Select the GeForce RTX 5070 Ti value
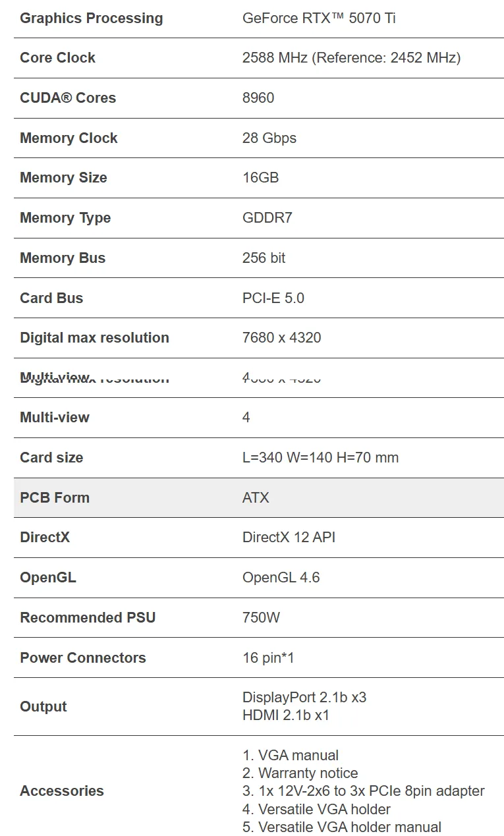The image size is (504, 836). [x=319, y=18]
